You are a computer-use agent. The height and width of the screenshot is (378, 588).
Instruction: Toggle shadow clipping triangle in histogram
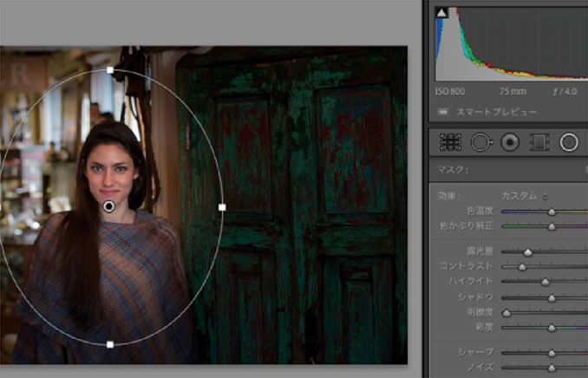pos(441,13)
